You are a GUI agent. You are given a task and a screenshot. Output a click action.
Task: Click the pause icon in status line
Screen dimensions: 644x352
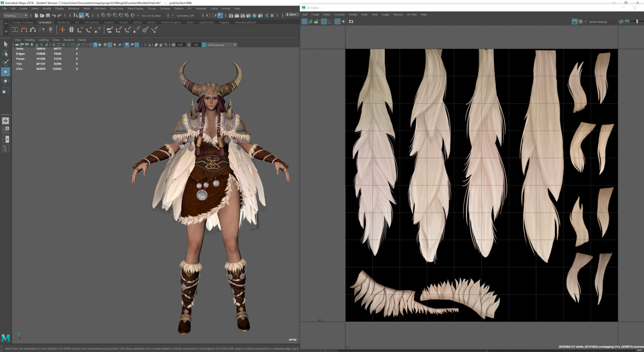(x=272, y=15)
